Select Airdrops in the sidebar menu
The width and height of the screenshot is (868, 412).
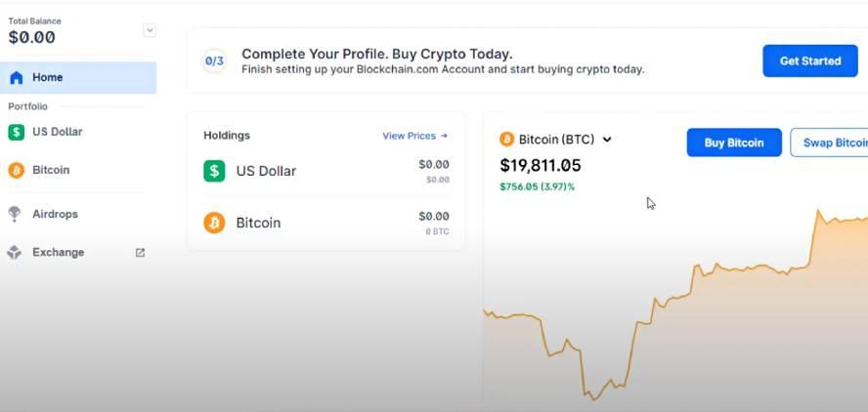55,214
